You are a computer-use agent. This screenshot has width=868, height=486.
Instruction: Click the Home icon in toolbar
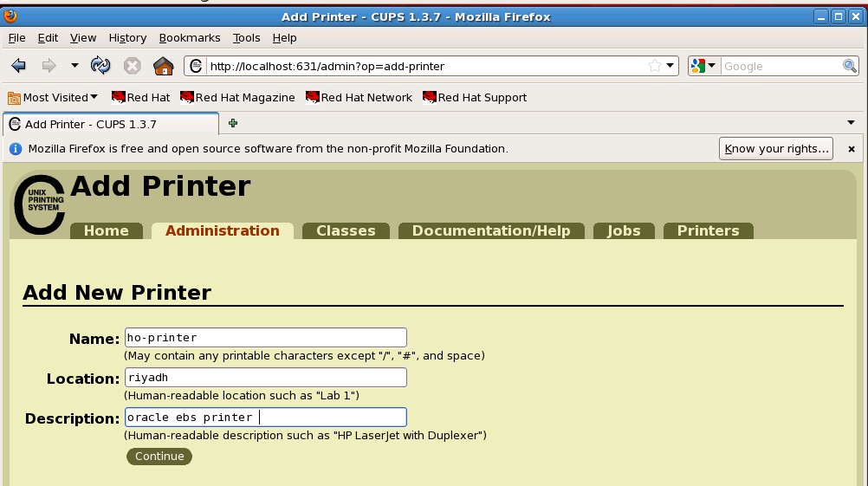coord(163,66)
